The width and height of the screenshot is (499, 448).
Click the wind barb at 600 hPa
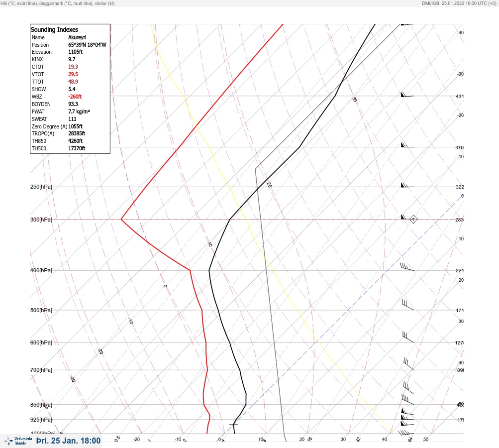click(x=408, y=337)
